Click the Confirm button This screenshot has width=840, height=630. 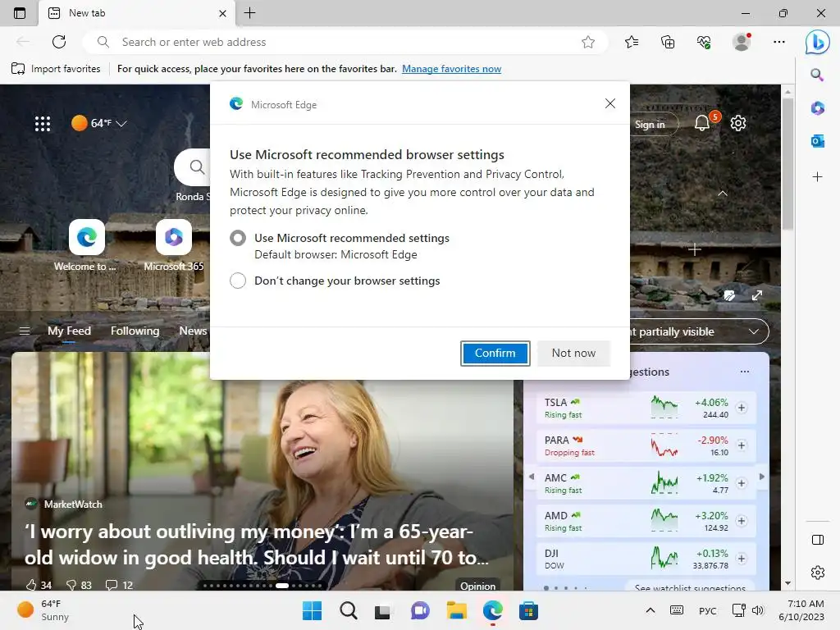[x=495, y=353]
